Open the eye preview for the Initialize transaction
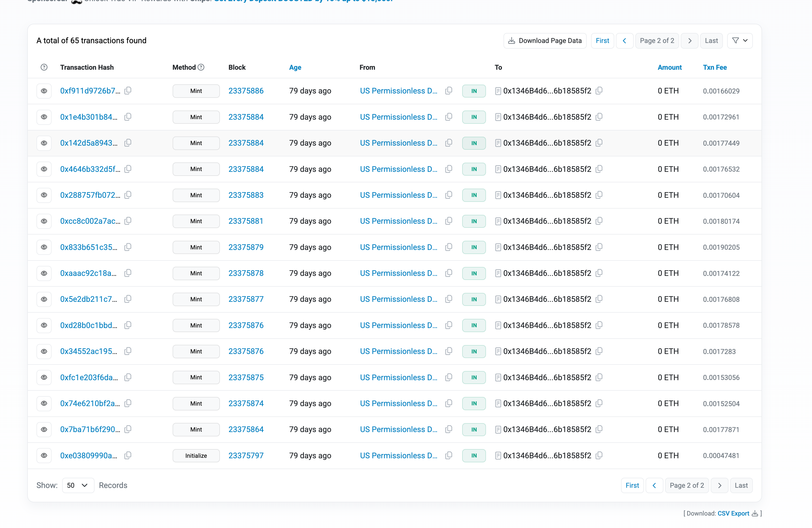812x528 pixels. [44, 455]
